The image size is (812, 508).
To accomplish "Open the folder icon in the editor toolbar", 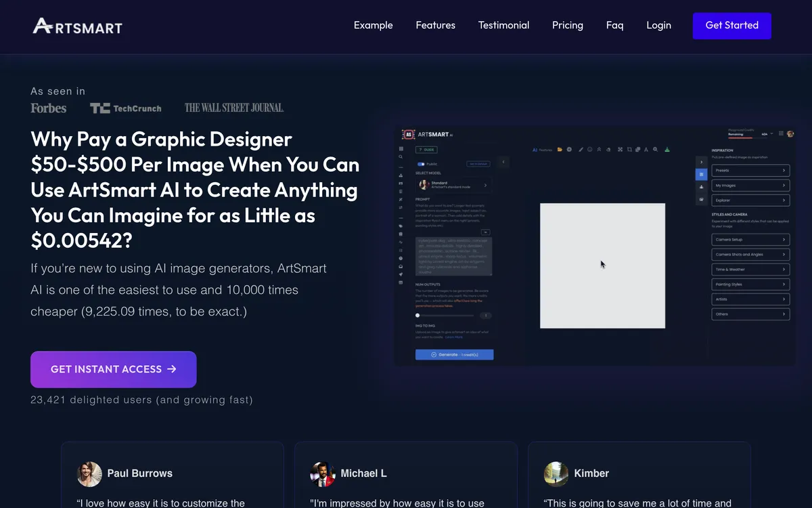I will tap(560, 150).
